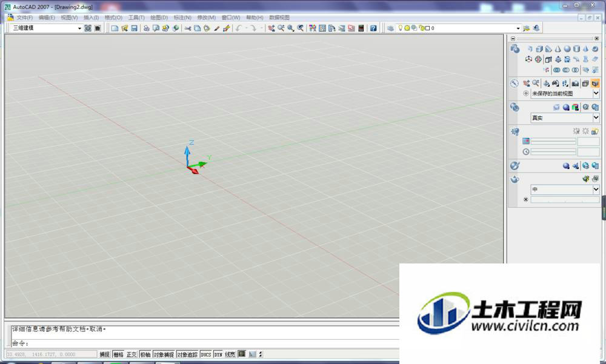Open the 中 render preset dropdown
This screenshot has width=606, height=364.
(596, 190)
